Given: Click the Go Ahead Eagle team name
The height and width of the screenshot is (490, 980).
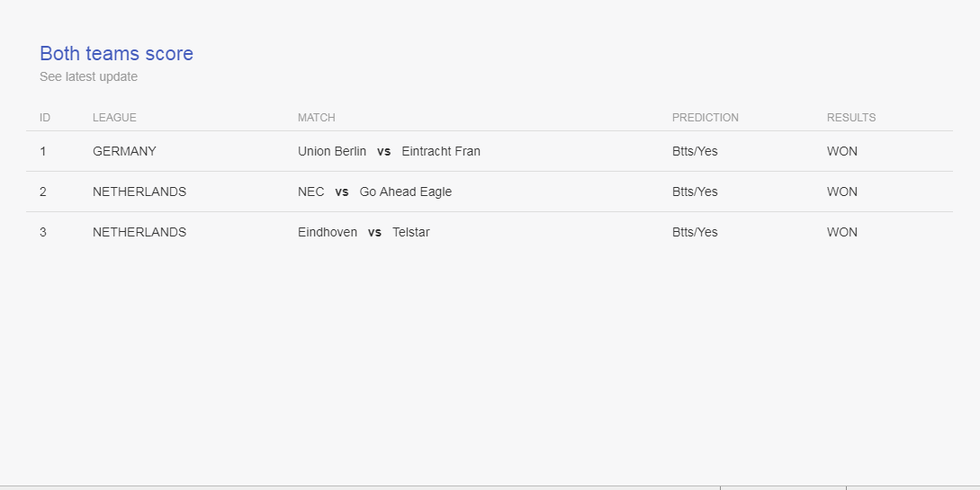Looking at the screenshot, I should coord(406,192).
